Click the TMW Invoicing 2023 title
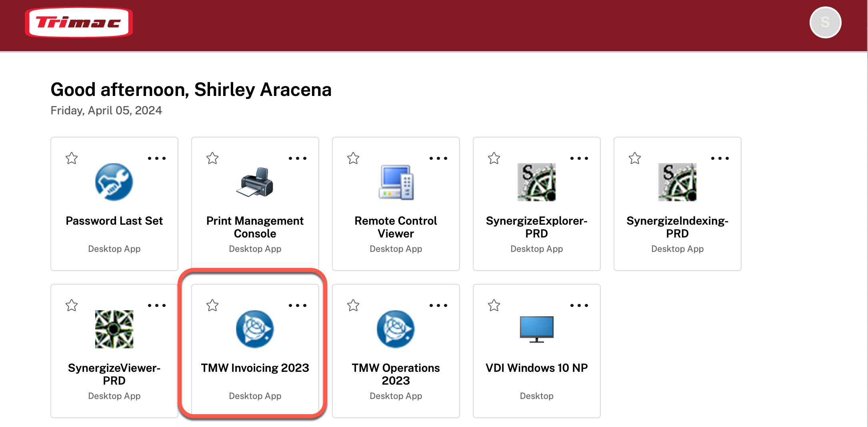This screenshot has width=868, height=427. 255,368
